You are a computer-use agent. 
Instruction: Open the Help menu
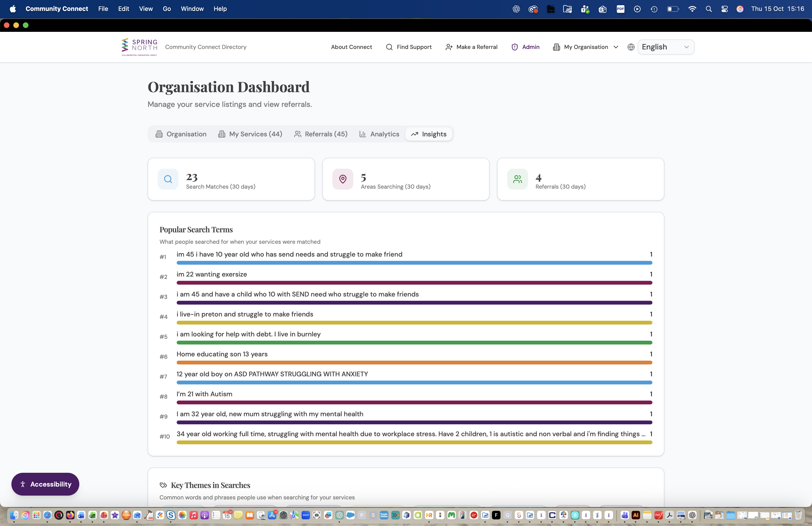pyautogui.click(x=220, y=9)
